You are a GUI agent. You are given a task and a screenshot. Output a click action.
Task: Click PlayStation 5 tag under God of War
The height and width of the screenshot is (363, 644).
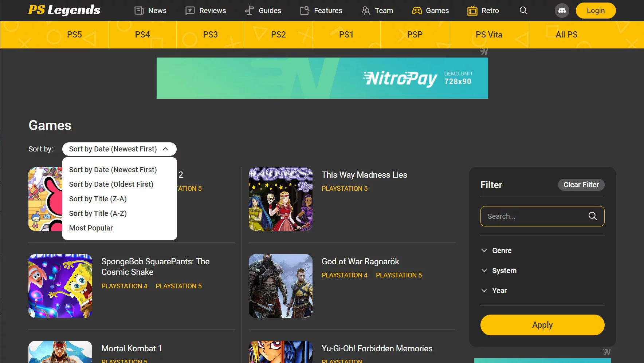[399, 275]
